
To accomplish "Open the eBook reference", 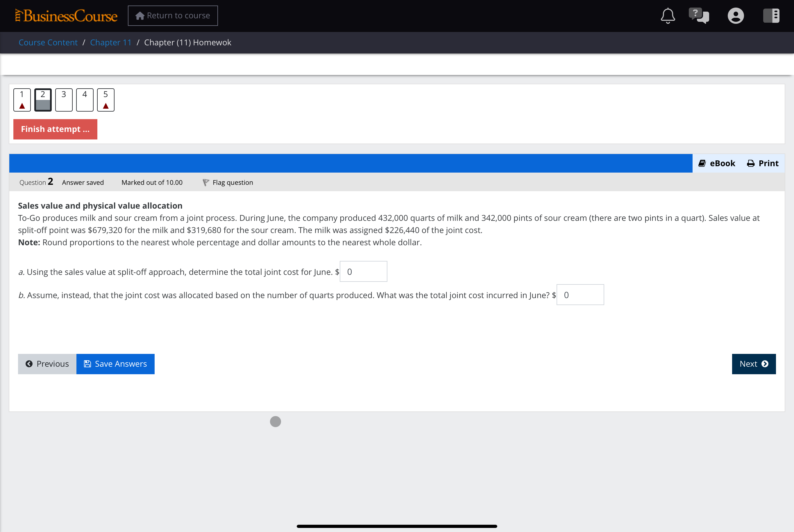I will coord(717,163).
